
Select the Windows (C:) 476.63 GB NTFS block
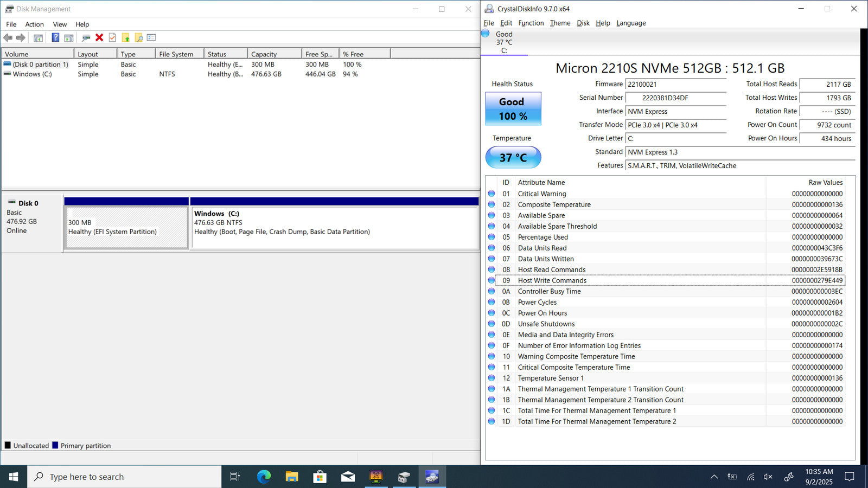(335, 227)
